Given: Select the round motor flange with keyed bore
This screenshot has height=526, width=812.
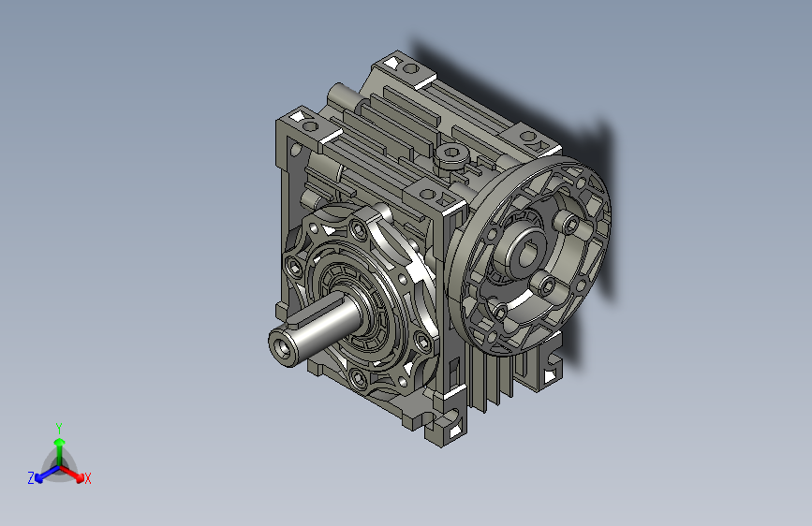Looking at the screenshot, I should (529, 256).
